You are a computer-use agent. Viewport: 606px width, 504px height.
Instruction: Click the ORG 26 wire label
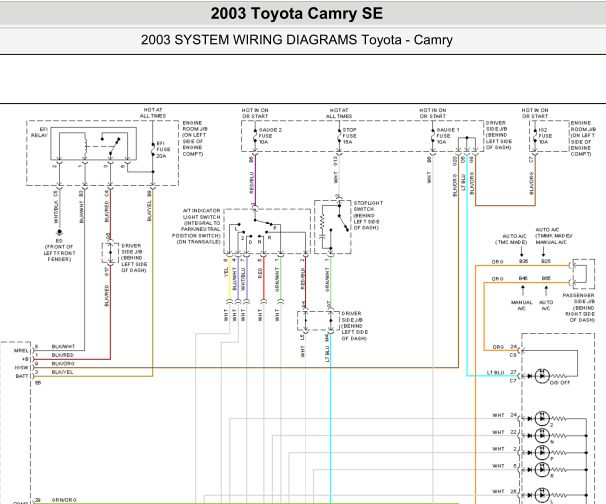coord(498,347)
